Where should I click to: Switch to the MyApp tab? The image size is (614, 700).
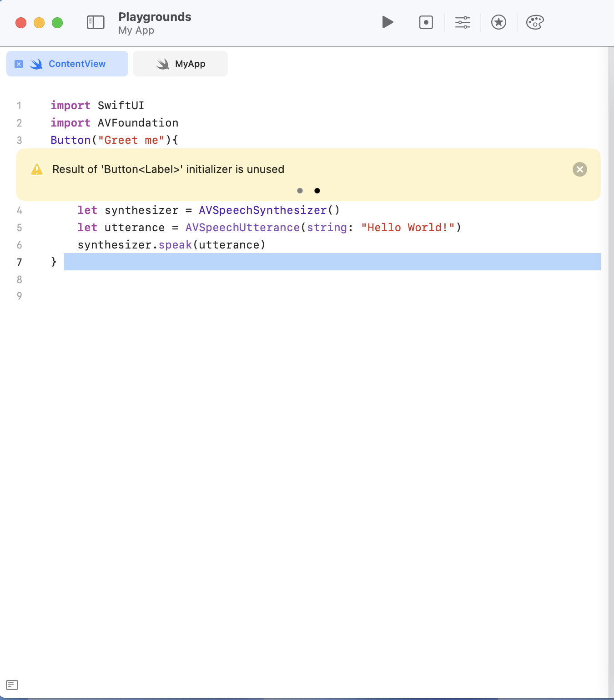(x=180, y=64)
